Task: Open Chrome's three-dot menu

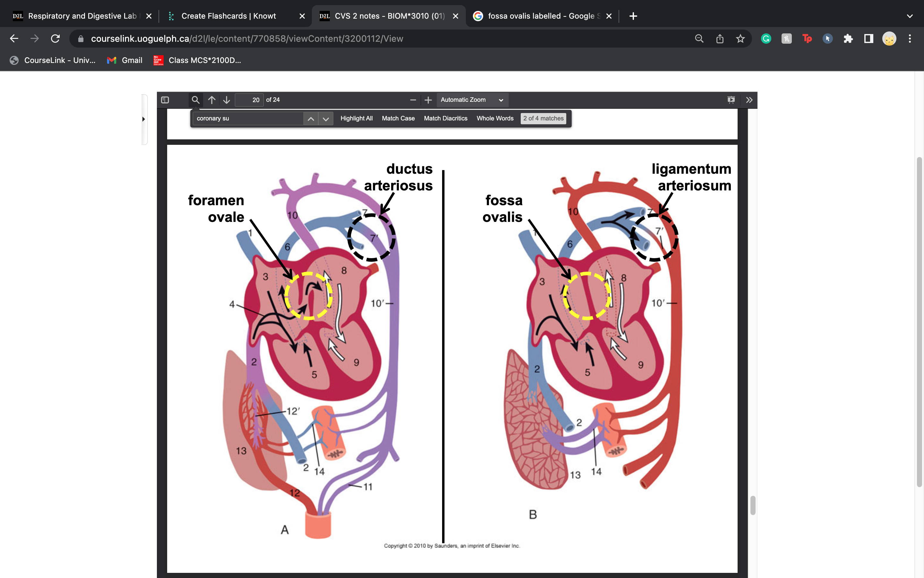Action: pyautogui.click(x=910, y=39)
